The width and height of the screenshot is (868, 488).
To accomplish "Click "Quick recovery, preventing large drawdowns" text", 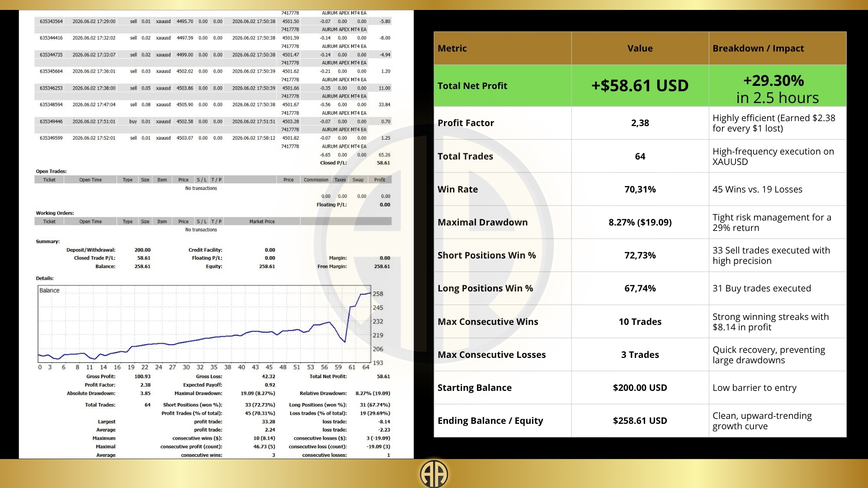I will (x=769, y=355).
